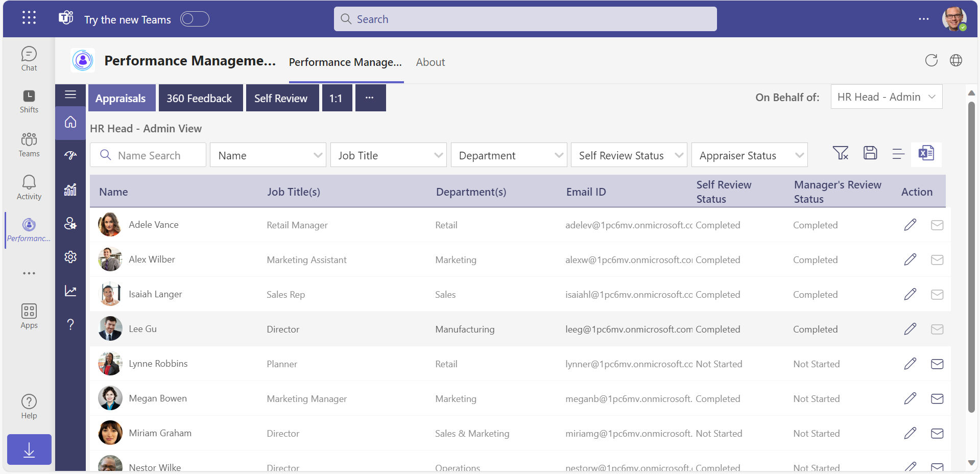980x474 pixels.
Task: Select the Performance Manage... tab
Action: click(x=346, y=62)
